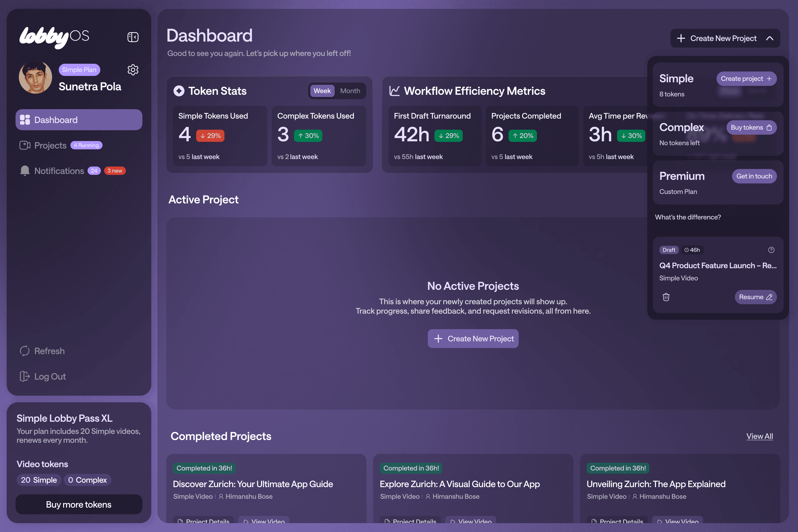Collapse the sidebar panel icon
This screenshot has height=532, width=798.
tap(133, 37)
